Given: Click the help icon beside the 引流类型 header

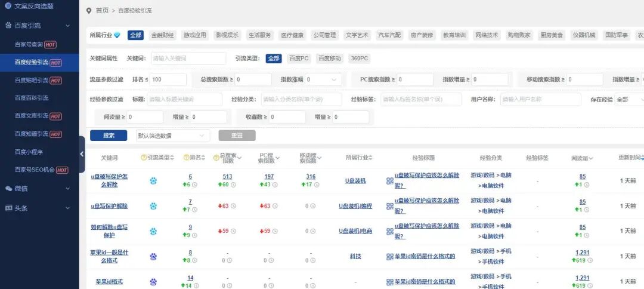Looking at the screenshot, I should point(144,158).
